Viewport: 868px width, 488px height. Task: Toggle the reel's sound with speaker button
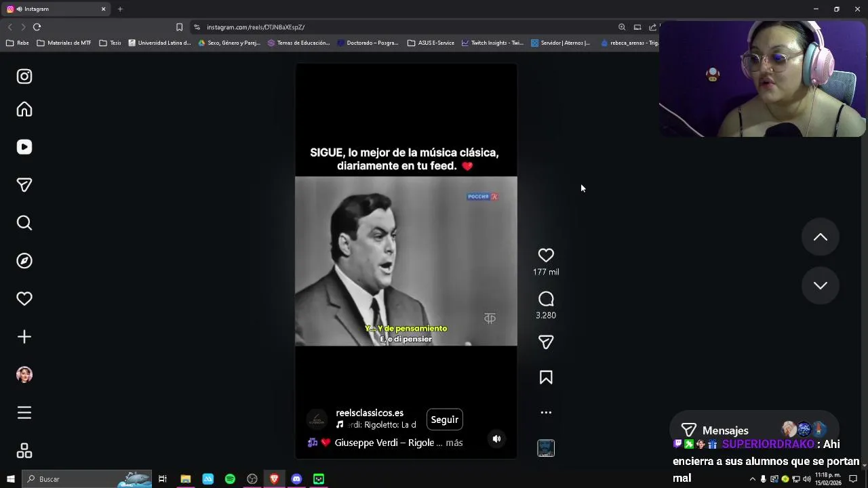coord(496,439)
